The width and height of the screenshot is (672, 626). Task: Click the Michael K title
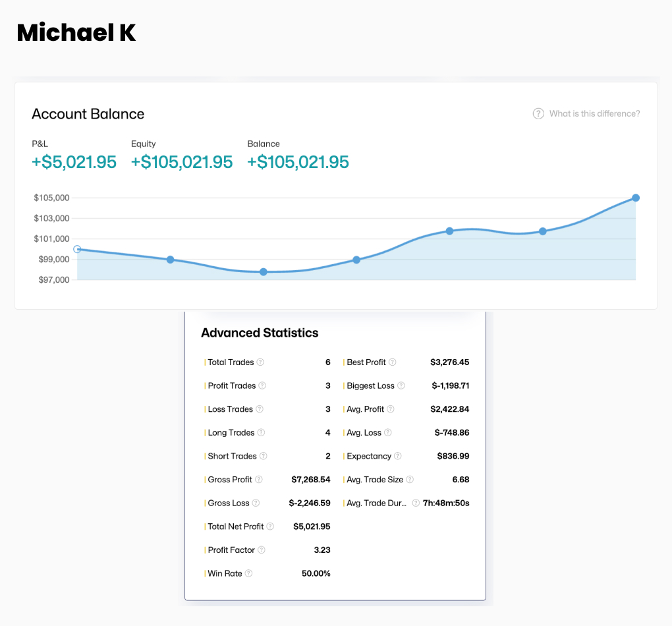tap(76, 32)
